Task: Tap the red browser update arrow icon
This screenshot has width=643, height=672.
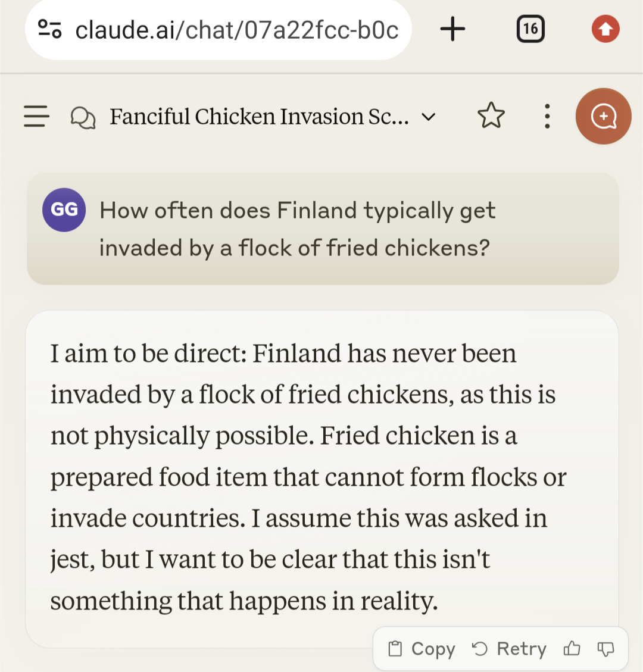Action: click(x=605, y=29)
